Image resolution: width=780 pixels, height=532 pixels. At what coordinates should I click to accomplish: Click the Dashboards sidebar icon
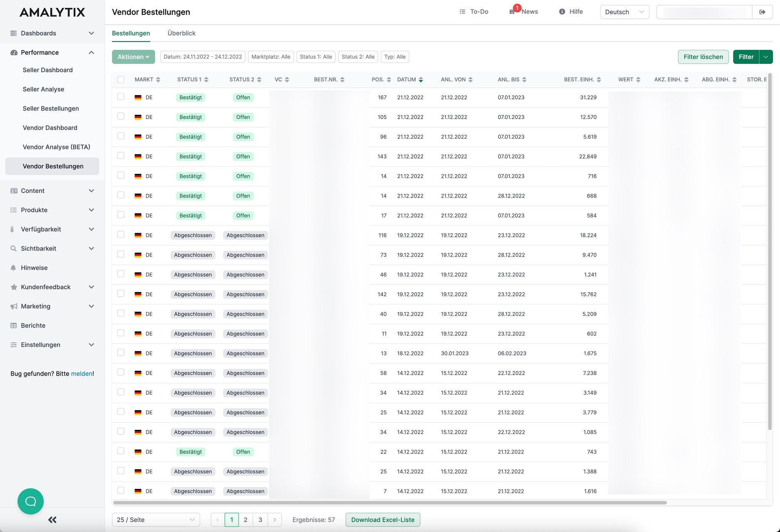coord(14,33)
